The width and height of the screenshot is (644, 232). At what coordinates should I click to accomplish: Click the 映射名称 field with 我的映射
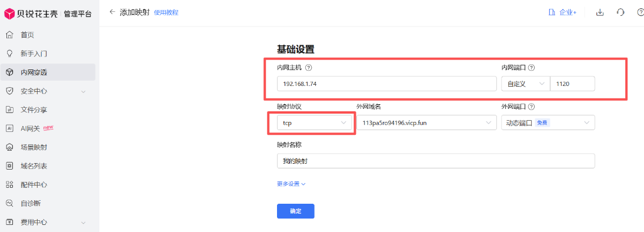tap(436, 161)
